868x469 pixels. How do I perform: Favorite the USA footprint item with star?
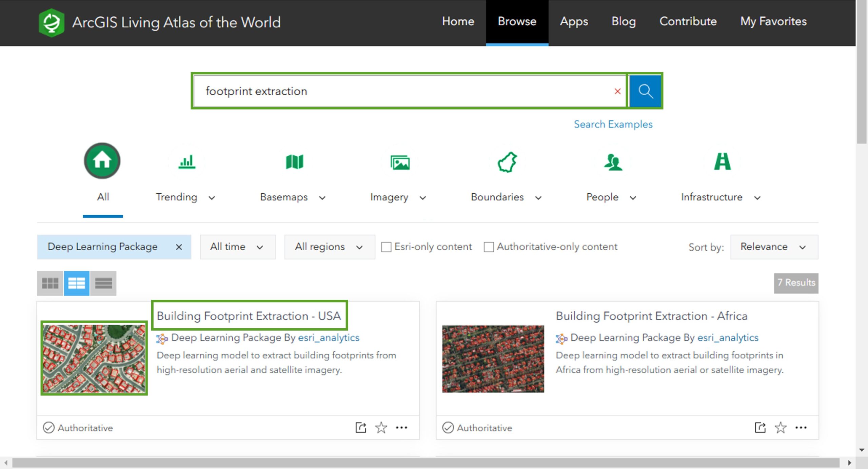click(x=381, y=428)
